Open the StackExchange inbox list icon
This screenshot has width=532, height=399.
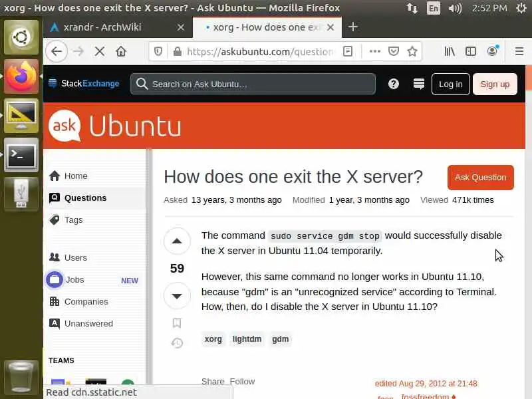point(419,84)
